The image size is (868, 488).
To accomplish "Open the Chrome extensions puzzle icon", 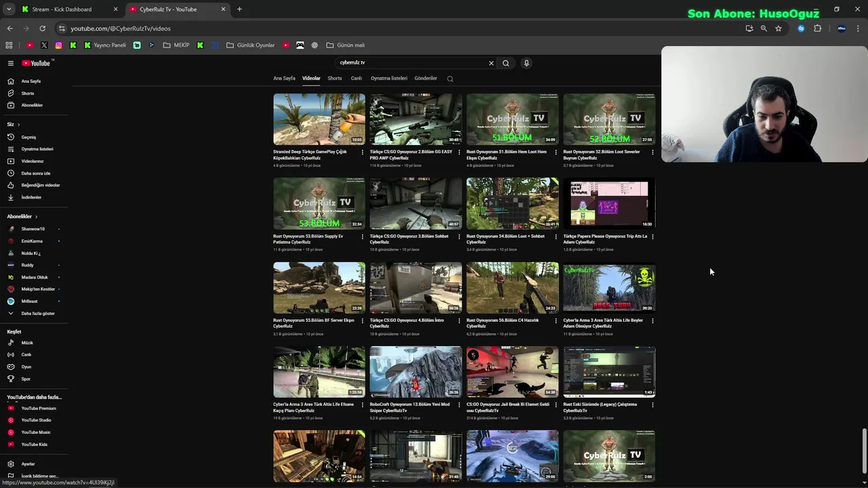I will (x=817, y=28).
